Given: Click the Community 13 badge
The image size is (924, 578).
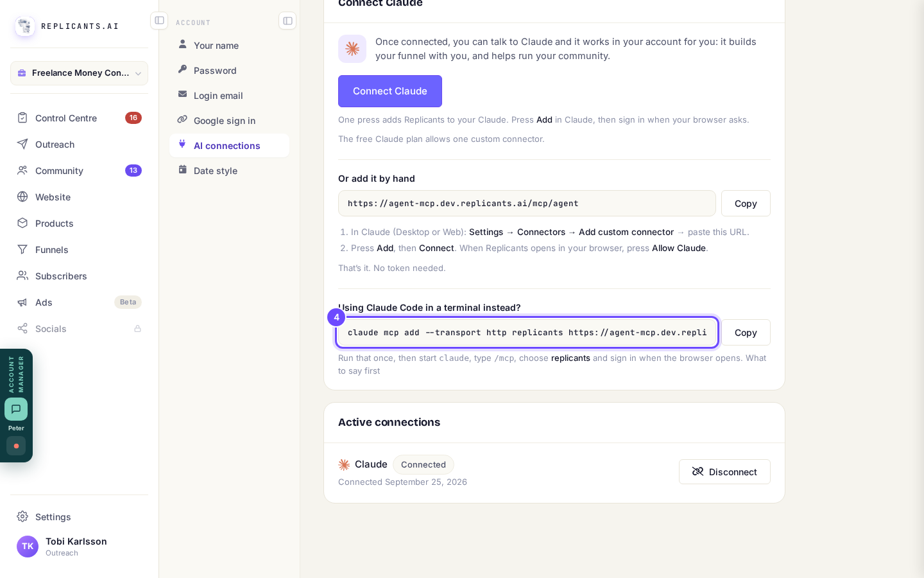Looking at the screenshot, I should coord(133,170).
